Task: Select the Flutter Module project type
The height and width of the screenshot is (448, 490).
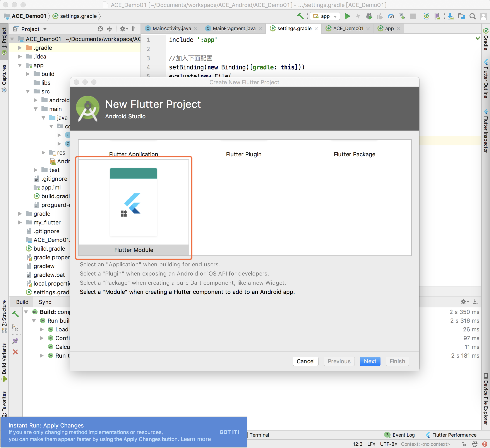Action: [x=134, y=207]
